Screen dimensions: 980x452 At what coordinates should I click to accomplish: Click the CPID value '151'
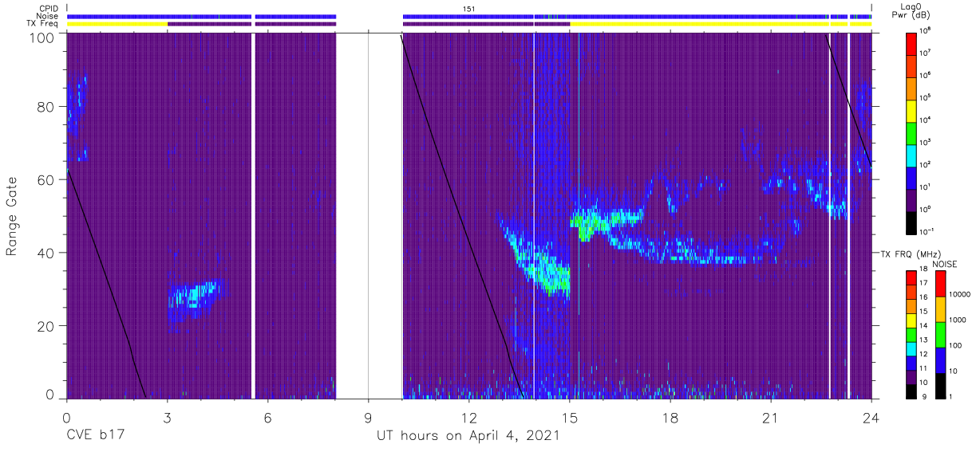469,9
